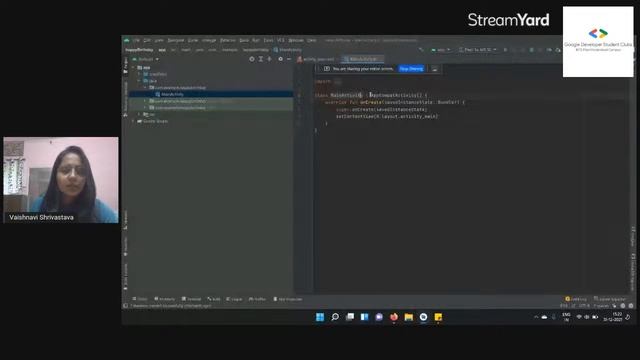Open the App Inspection tool window
Image resolution: width=640 pixels, height=360 pixels.
click(288, 299)
